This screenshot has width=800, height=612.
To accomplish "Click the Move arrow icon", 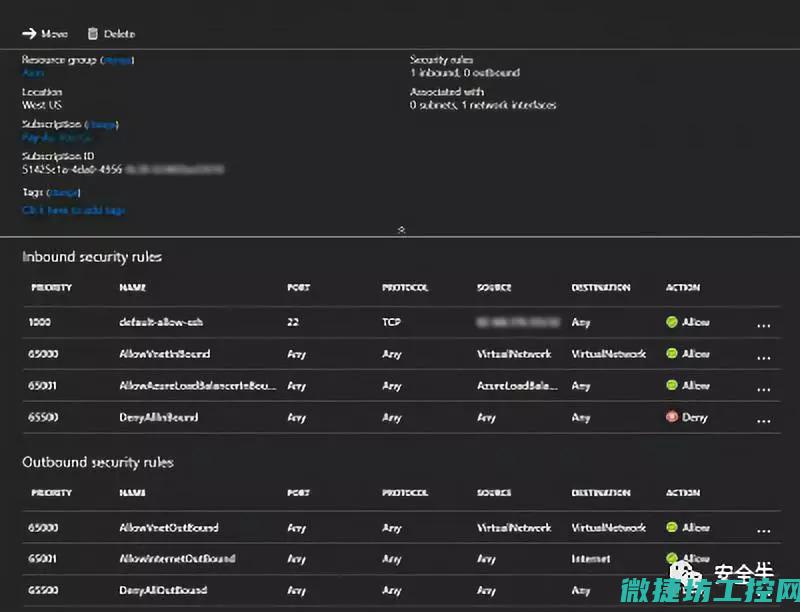I will [29, 34].
